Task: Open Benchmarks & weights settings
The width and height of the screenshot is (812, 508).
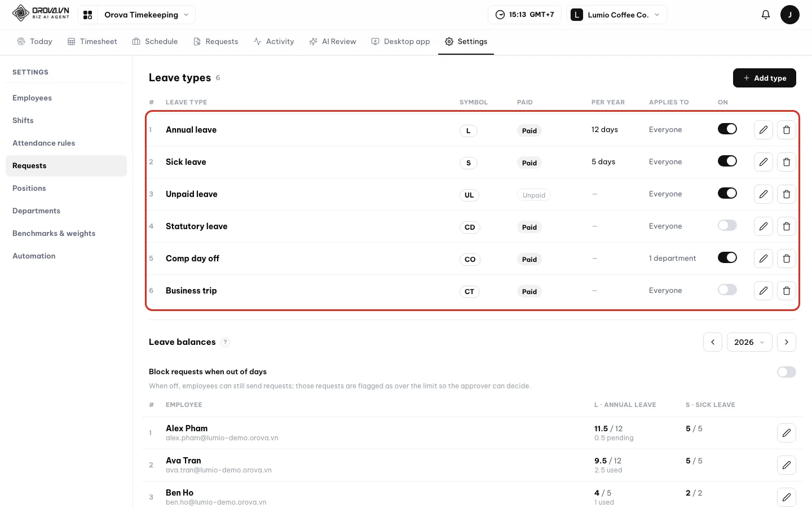Action: tap(66, 234)
